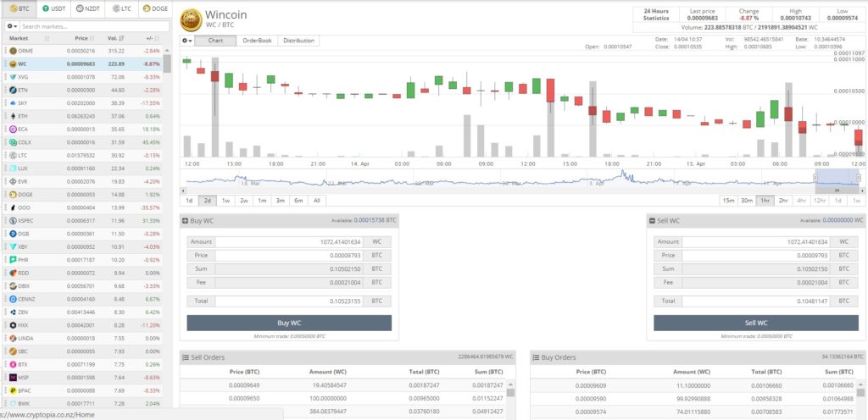This screenshot has width=868, height=420.
Task: Select the HXX coin icon
Action: click(x=13, y=325)
